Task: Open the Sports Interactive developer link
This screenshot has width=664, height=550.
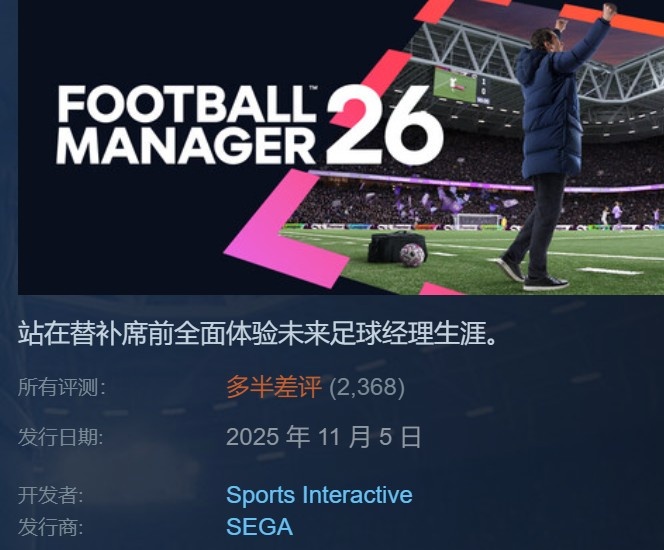Action: point(319,495)
